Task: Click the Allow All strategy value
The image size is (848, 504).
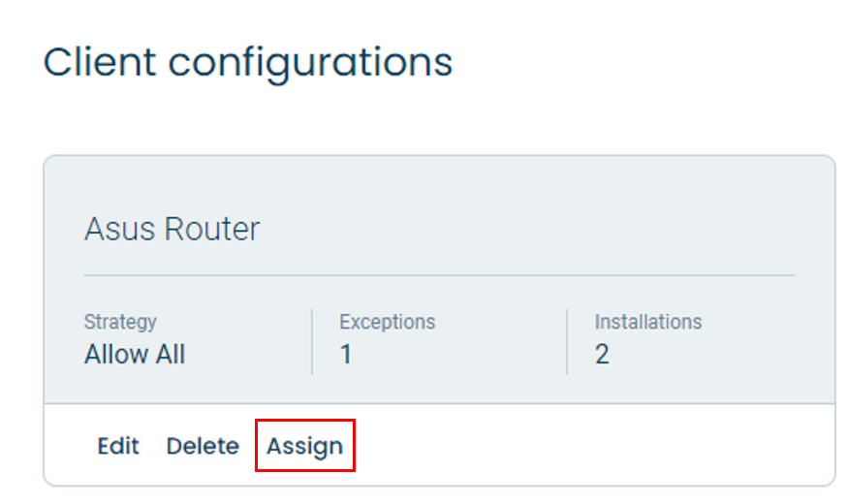Action: (x=135, y=355)
